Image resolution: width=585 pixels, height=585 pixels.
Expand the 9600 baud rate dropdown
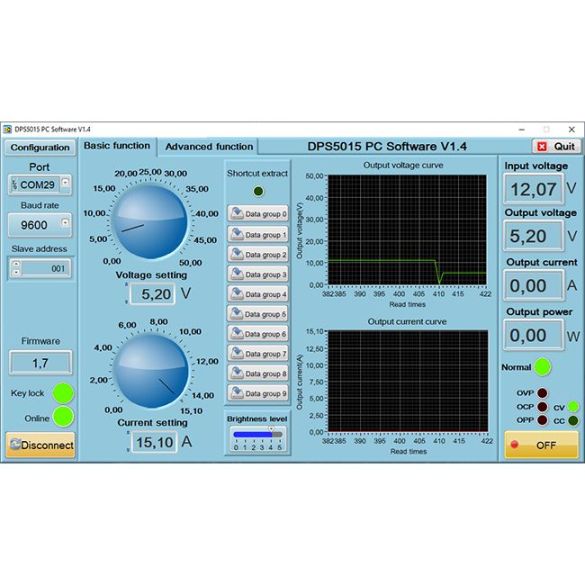65,223
